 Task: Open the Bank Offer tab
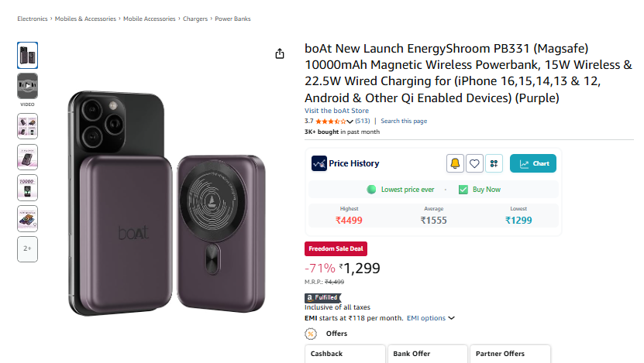(428, 354)
